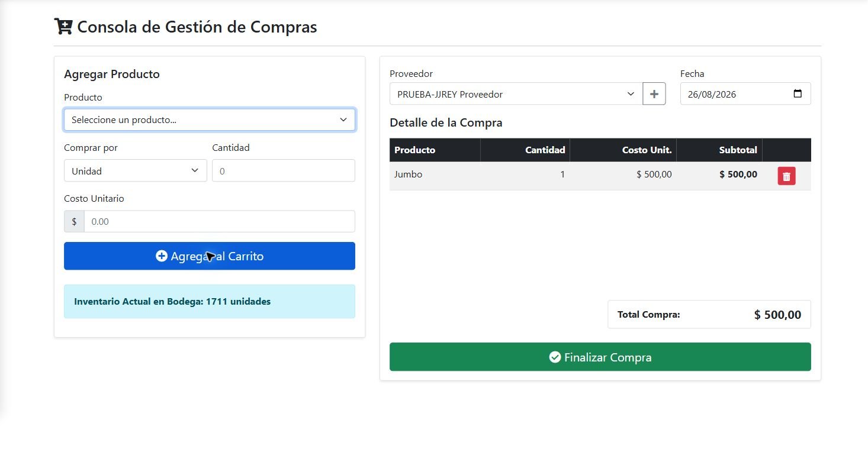This screenshot has height=449, width=868.
Task: Click the Costo Unit. column header
Action: [623, 150]
